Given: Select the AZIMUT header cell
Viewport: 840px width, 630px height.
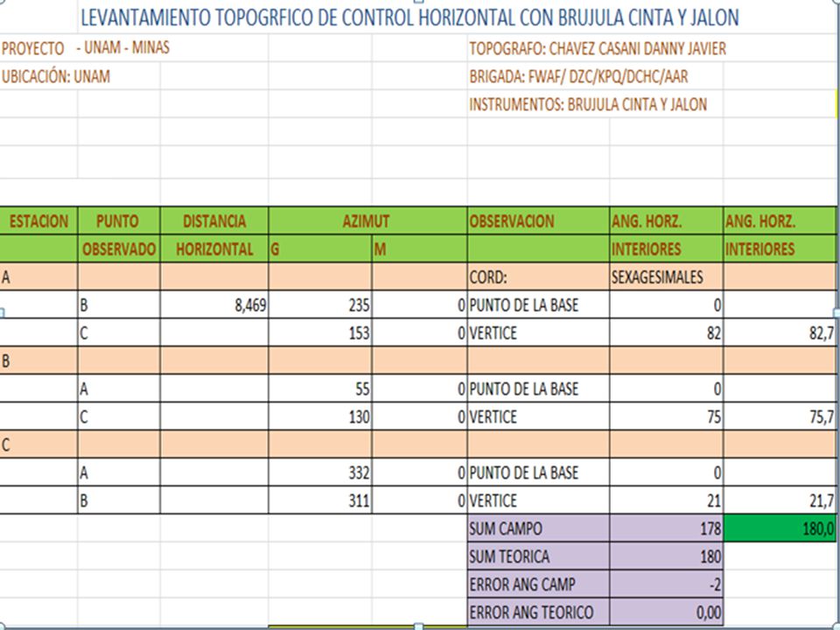Looking at the screenshot, I should click(367, 220).
